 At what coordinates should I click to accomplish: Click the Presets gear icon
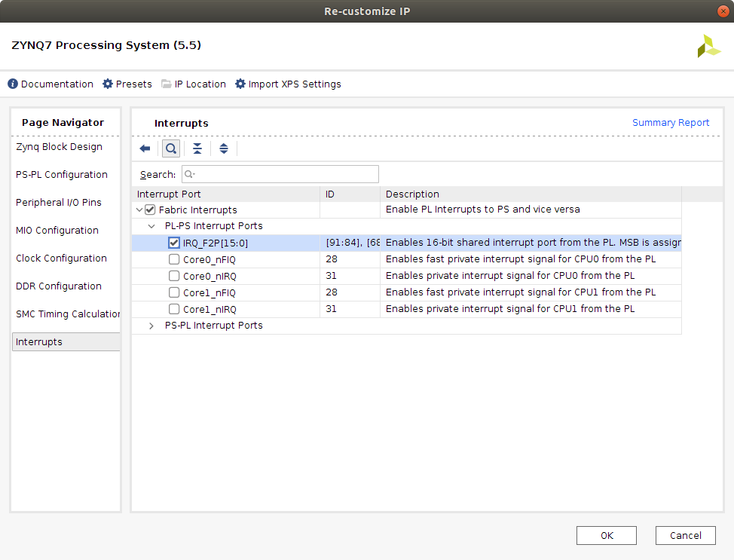(x=108, y=84)
